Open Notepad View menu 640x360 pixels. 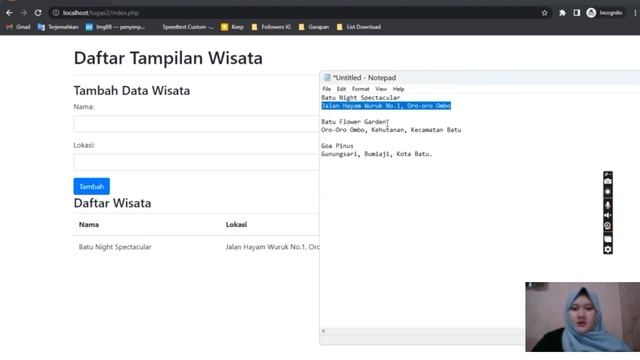tap(381, 89)
